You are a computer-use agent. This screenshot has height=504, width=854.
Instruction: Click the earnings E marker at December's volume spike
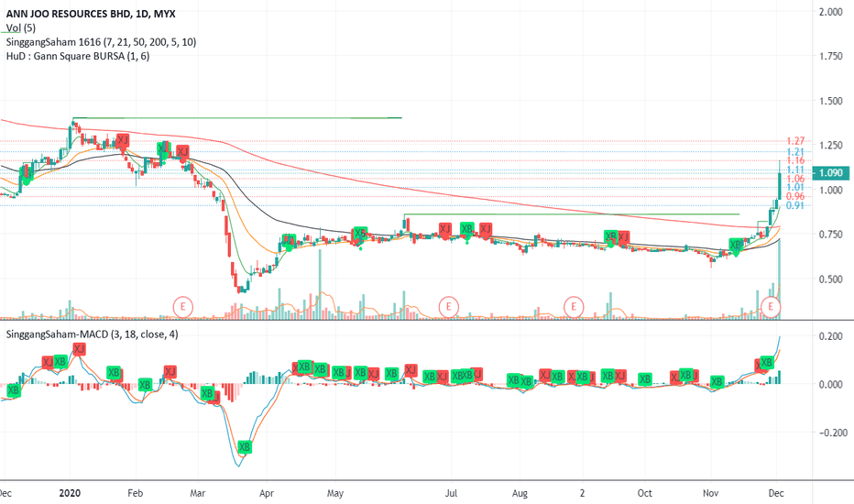click(x=770, y=307)
